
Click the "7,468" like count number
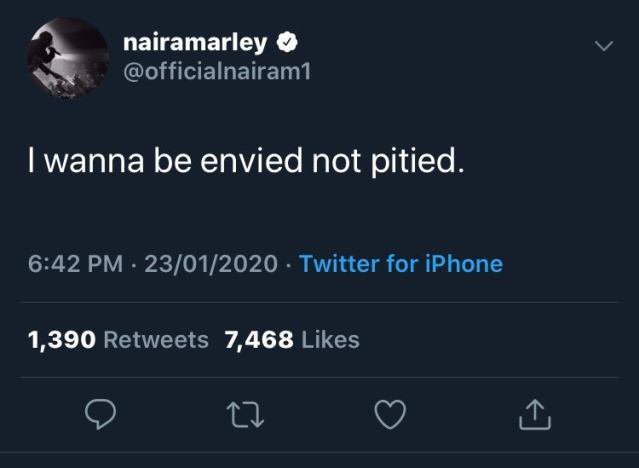point(259,340)
